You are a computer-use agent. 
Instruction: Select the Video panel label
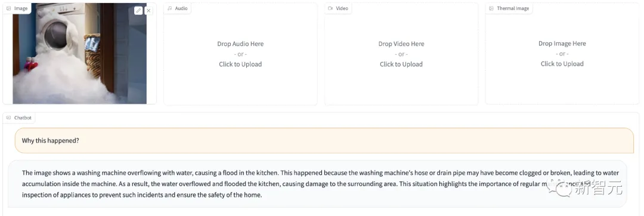click(x=342, y=8)
